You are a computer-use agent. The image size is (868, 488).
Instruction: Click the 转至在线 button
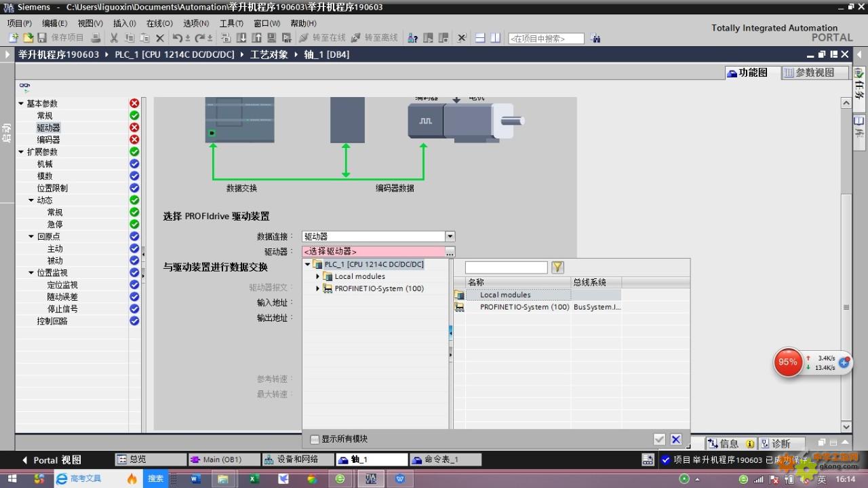pyautogui.click(x=322, y=38)
